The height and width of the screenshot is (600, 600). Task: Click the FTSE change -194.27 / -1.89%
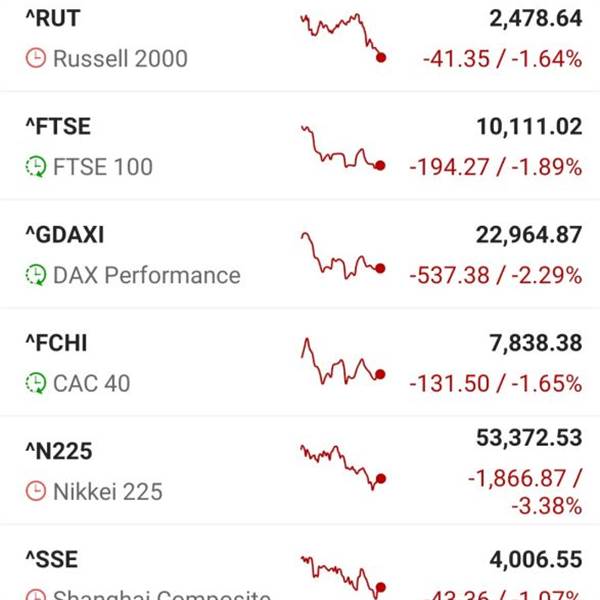(x=495, y=167)
